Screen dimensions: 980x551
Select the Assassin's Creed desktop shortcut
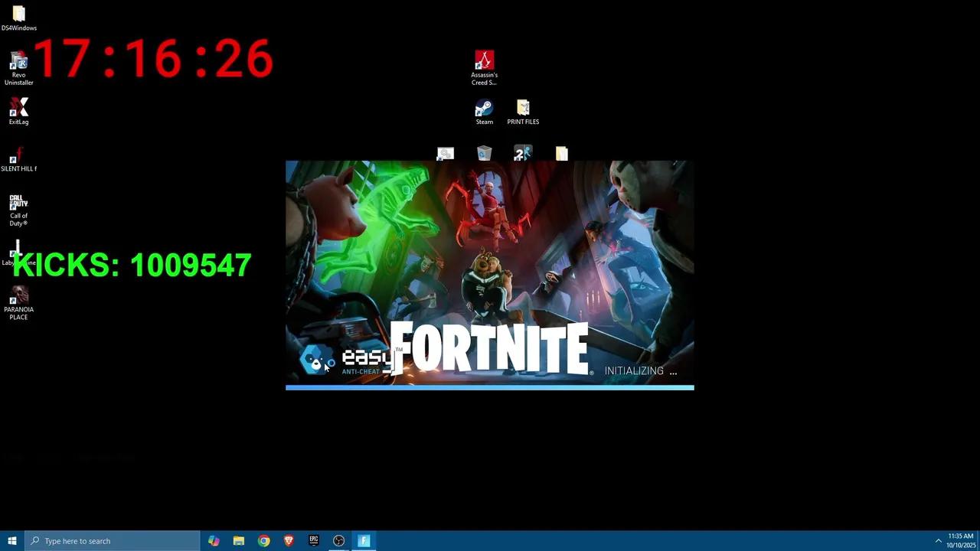pyautogui.click(x=484, y=67)
